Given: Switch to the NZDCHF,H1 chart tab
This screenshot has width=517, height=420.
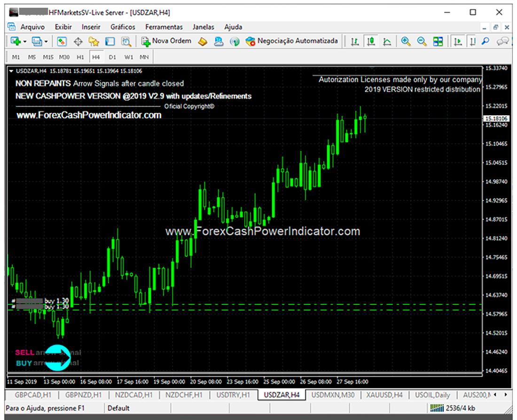Looking at the screenshot, I should [x=184, y=395].
